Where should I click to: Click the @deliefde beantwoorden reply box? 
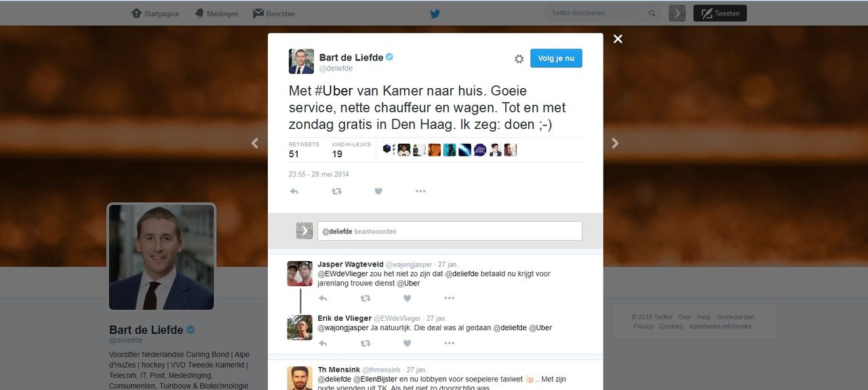(x=450, y=231)
